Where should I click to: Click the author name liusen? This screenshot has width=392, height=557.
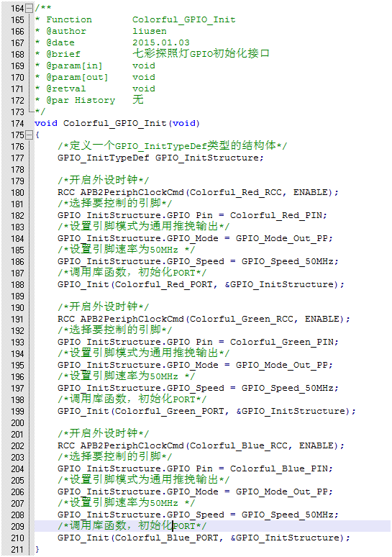(150, 31)
